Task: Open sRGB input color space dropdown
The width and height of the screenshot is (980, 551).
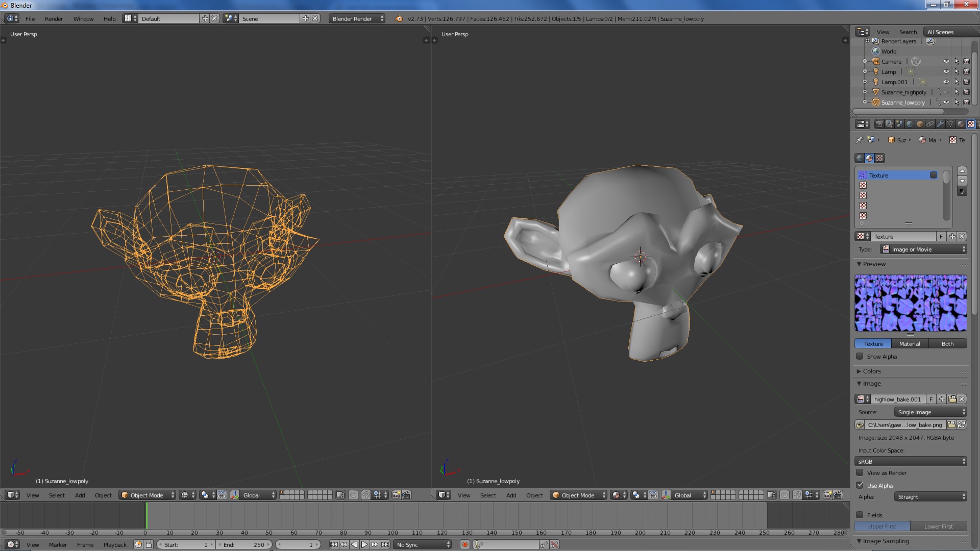Action: pyautogui.click(x=911, y=461)
